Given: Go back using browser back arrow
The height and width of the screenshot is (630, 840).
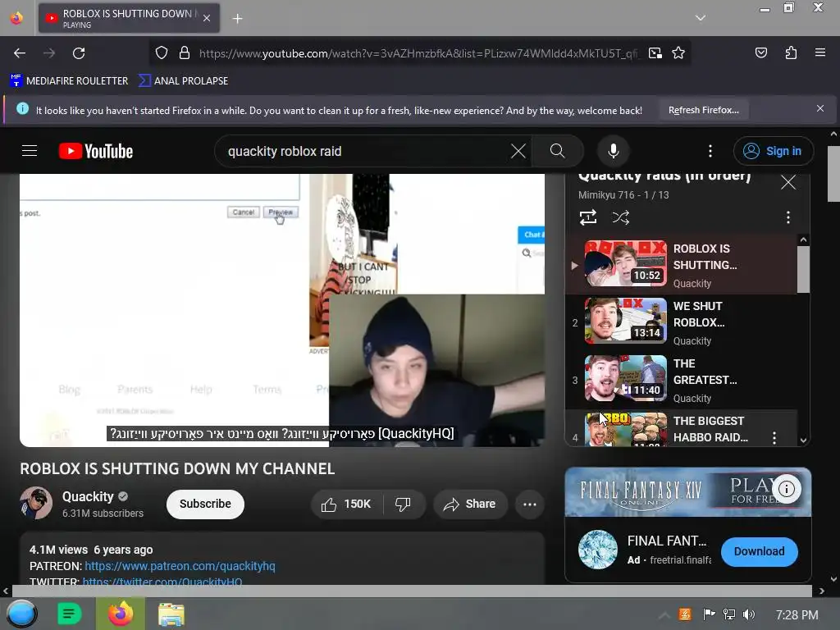Looking at the screenshot, I should (20, 53).
